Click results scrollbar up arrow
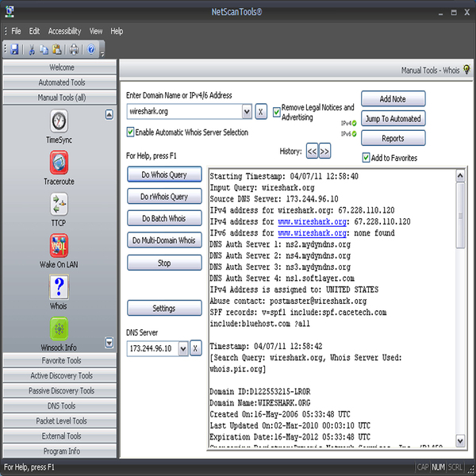The image size is (476, 476). point(460,175)
